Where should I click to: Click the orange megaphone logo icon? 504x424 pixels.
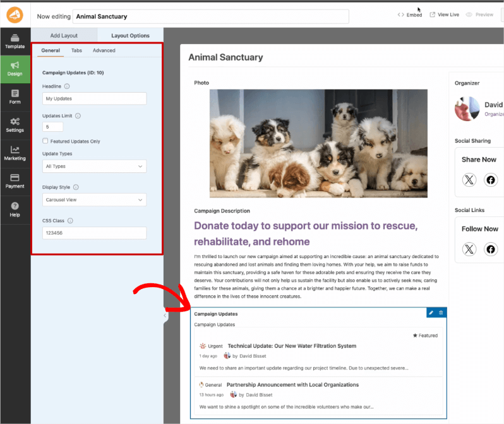point(15,15)
